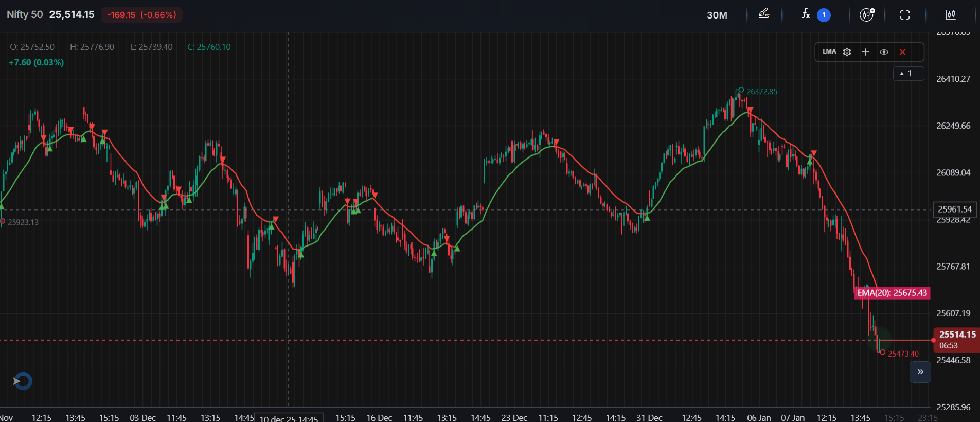The height and width of the screenshot is (422, 980).
Task: Collapse the indicator legend with arrow 1
Action: click(908, 74)
